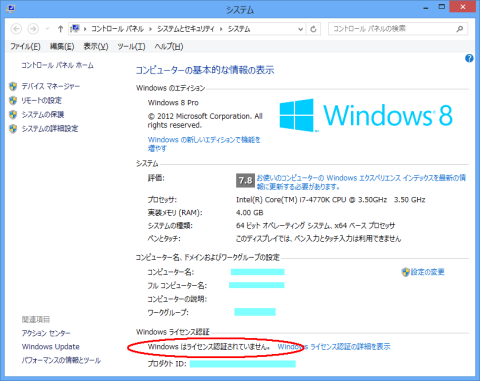Go to コントロール パネル ホーム

(x=57, y=65)
